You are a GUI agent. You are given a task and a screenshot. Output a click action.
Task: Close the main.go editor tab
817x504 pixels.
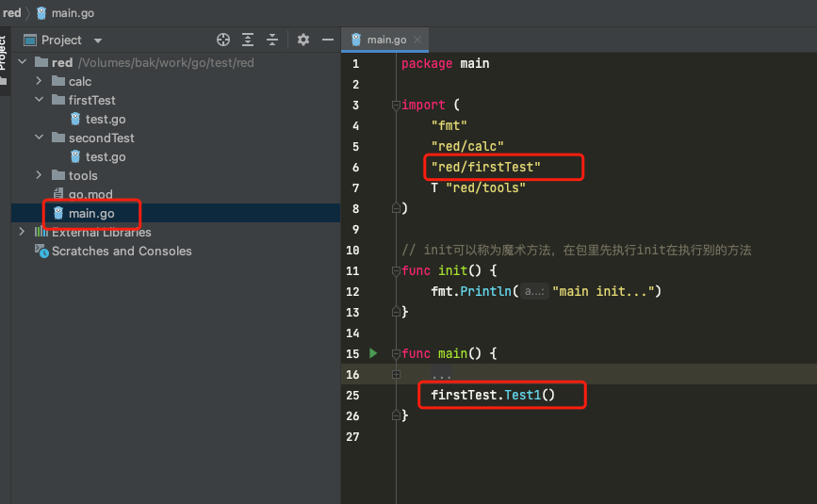pos(417,40)
